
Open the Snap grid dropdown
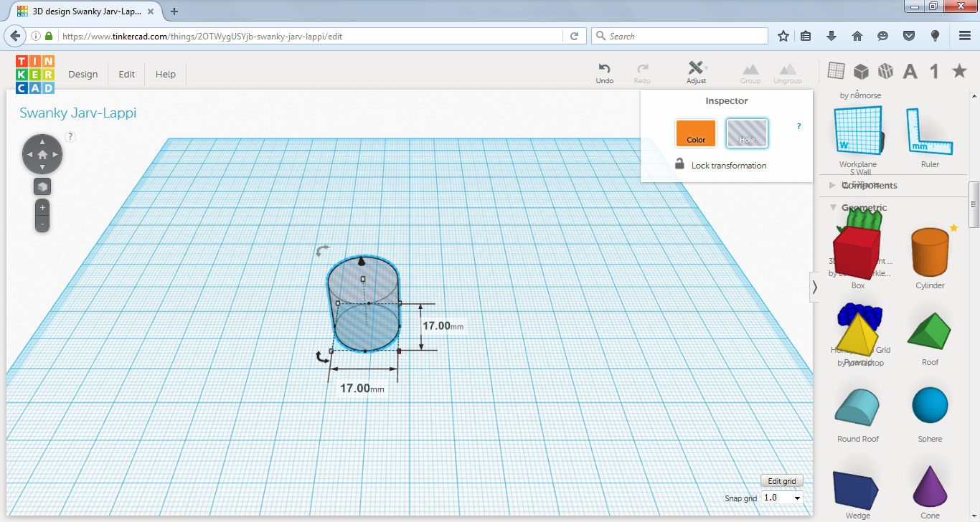click(782, 498)
